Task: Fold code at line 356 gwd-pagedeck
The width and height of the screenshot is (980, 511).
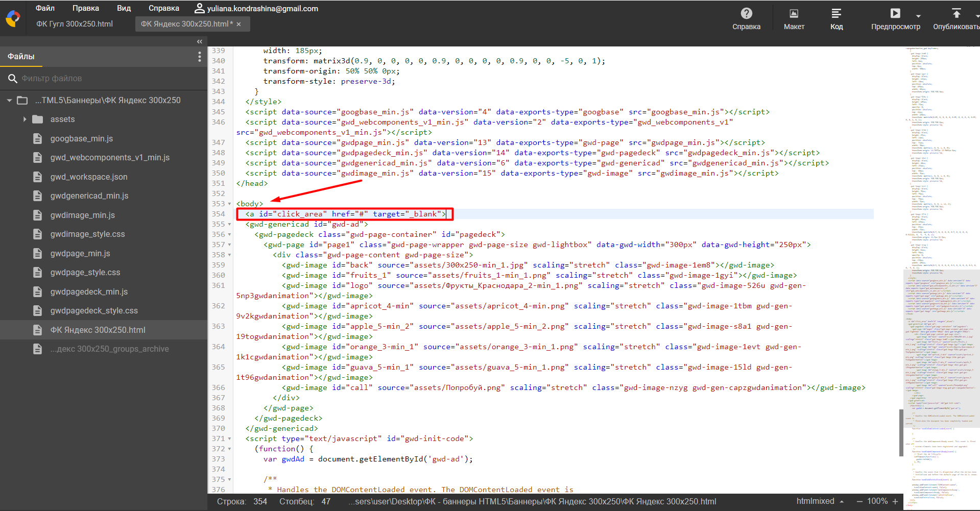Action: (229, 235)
